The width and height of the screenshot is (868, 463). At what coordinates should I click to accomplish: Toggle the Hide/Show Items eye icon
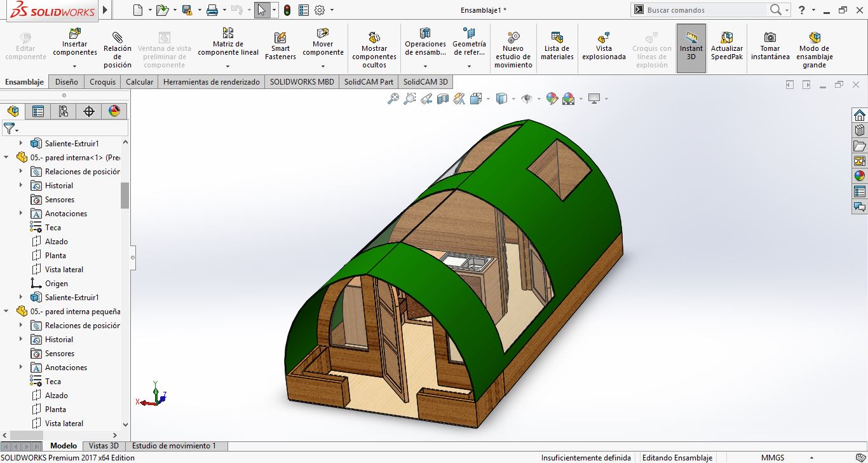click(526, 99)
